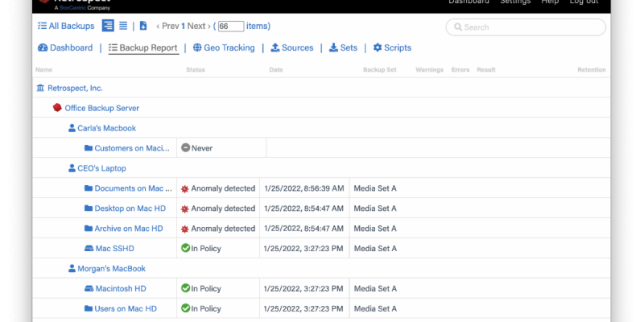Open Mac SSHD source link

114,249
